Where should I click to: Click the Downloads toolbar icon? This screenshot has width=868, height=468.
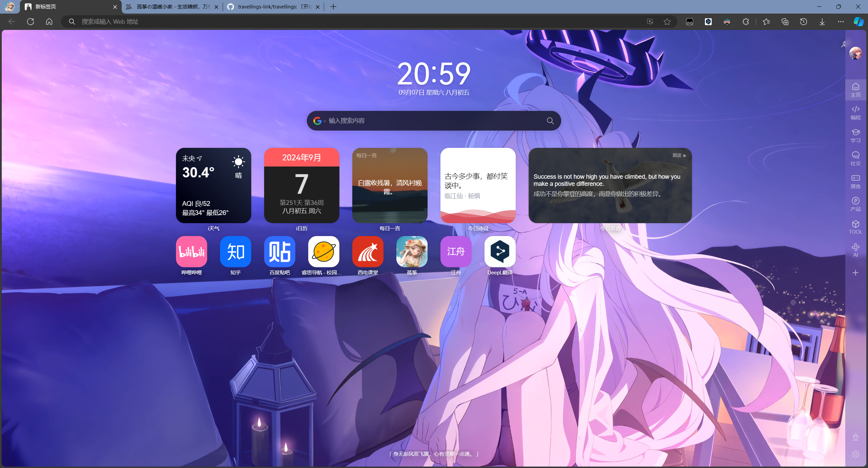click(x=822, y=22)
